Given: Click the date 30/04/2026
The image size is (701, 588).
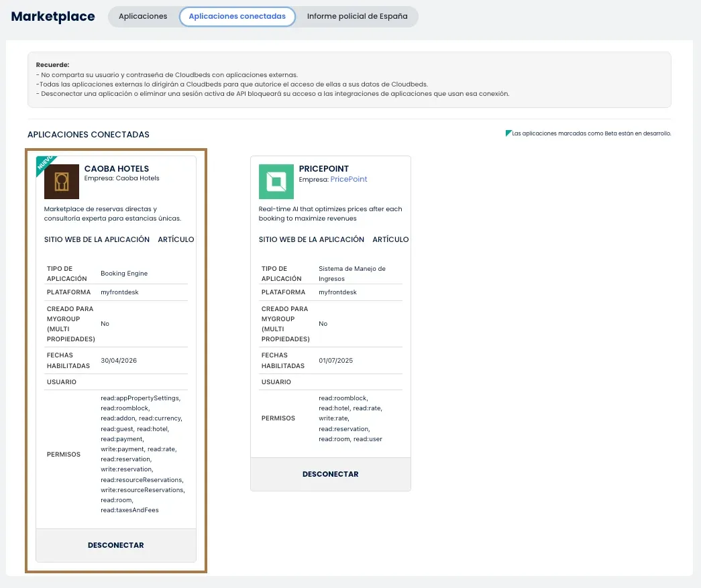Looking at the screenshot, I should point(119,361).
